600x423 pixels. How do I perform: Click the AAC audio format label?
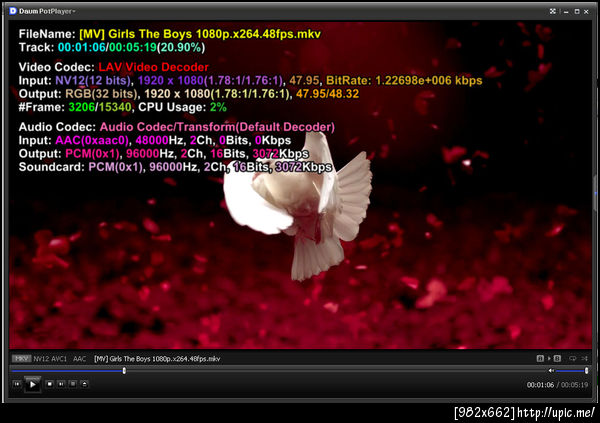coord(80,359)
